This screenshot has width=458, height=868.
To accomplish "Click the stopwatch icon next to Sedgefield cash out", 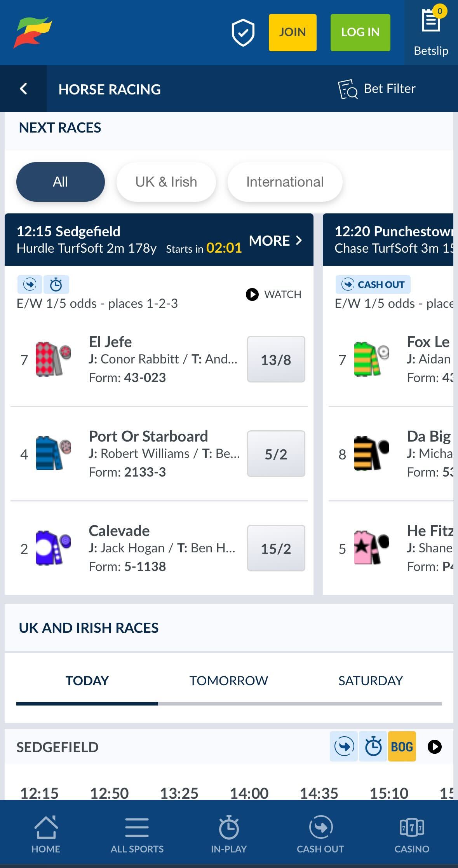I will (56, 284).
